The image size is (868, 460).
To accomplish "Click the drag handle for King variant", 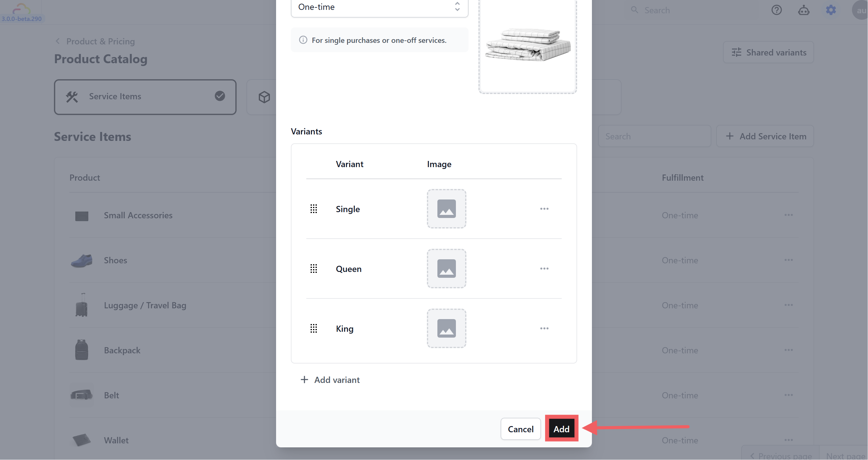I will [313, 328].
